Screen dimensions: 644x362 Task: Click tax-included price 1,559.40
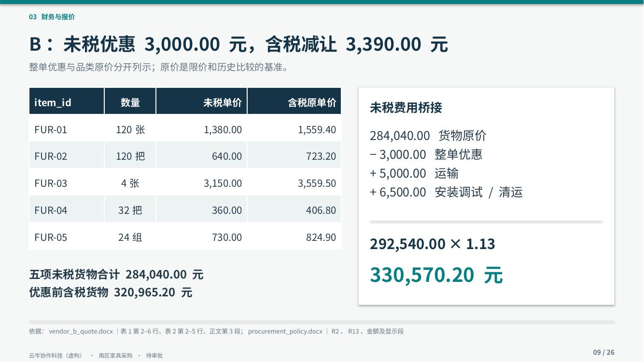[x=317, y=129]
